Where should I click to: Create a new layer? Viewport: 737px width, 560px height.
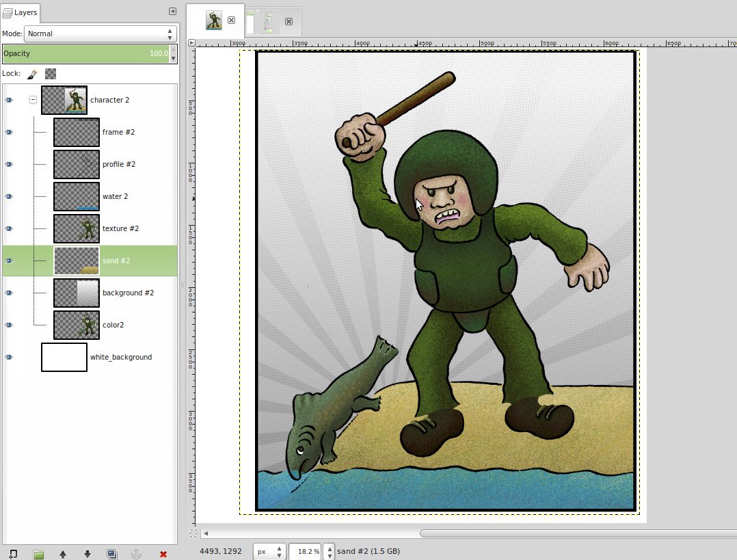pos(13,552)
